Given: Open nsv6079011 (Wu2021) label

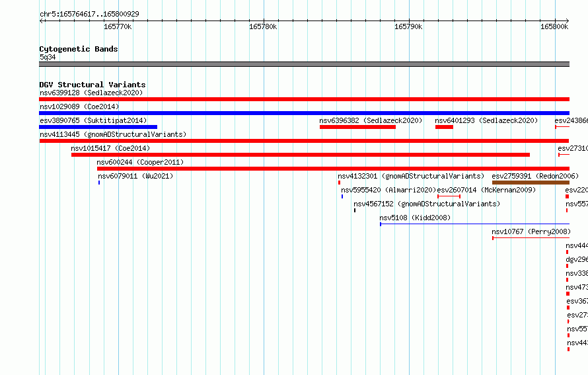Looking at the screenshot, I should coord(135,176).
